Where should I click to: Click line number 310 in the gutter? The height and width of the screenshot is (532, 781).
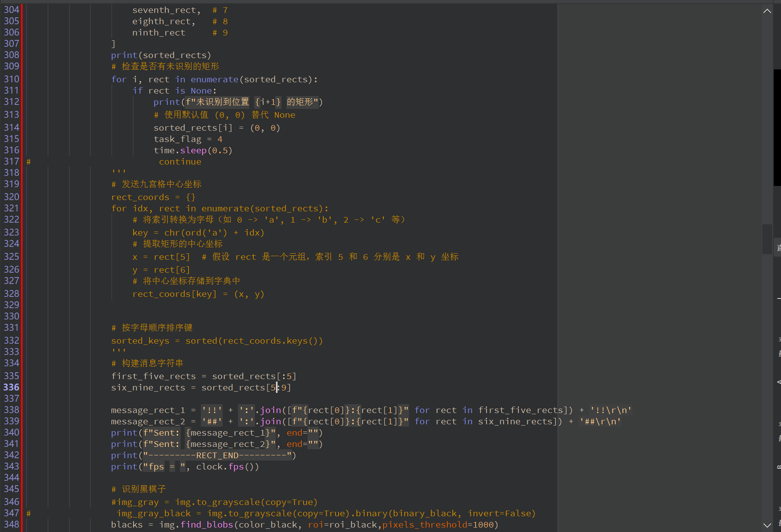click(x=11, y=79)
